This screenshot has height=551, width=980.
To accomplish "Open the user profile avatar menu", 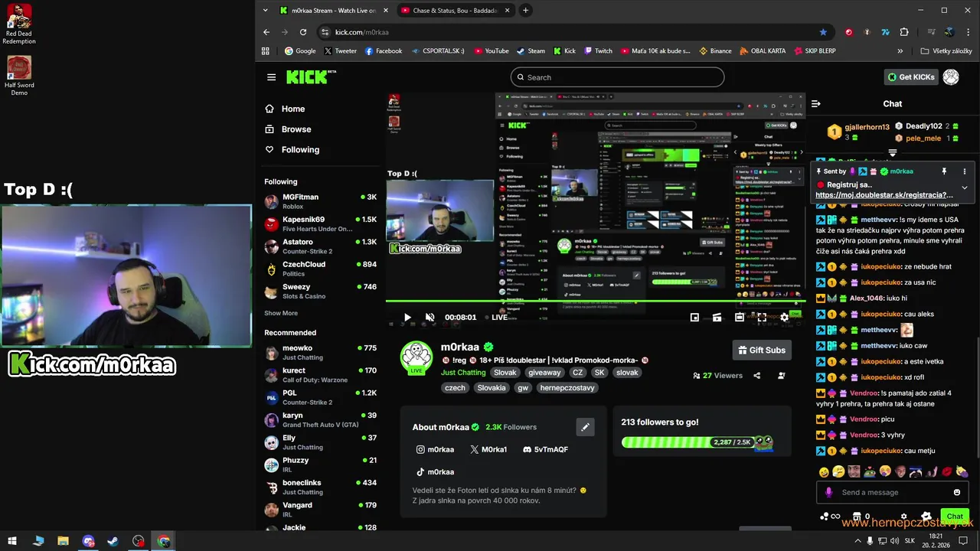I will tap(951, 77).
